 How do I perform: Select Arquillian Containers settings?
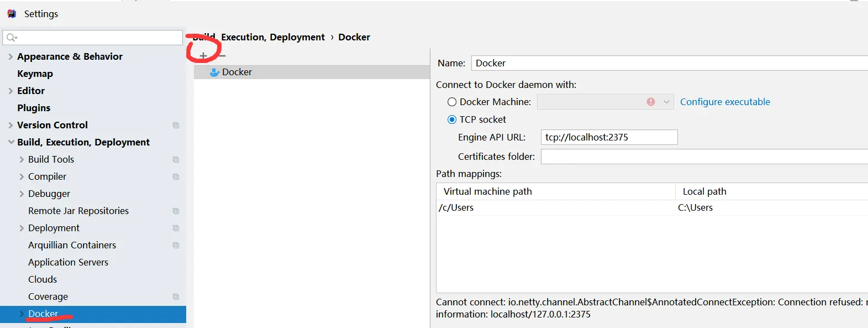pyautogui.click(x=72, y=245)
